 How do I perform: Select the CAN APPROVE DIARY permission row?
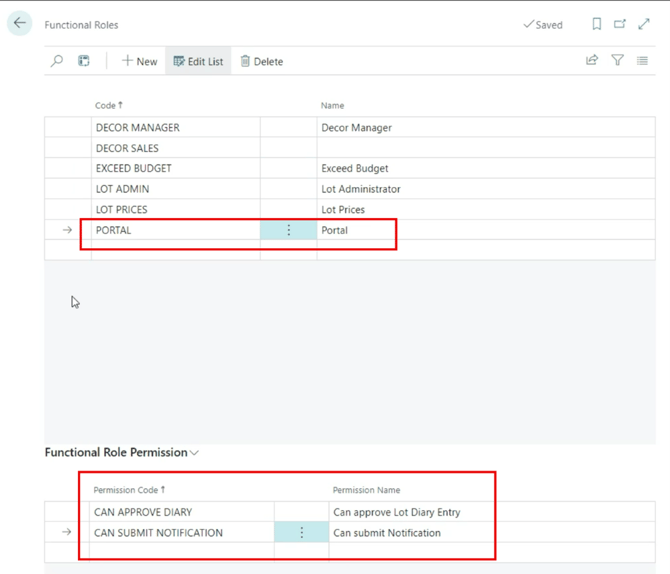pos(350,512)
